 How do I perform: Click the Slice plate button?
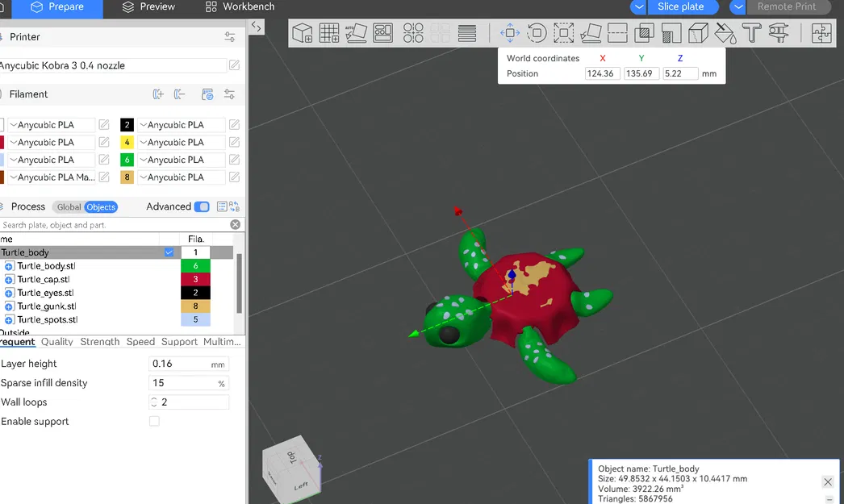tap(683, 7)
